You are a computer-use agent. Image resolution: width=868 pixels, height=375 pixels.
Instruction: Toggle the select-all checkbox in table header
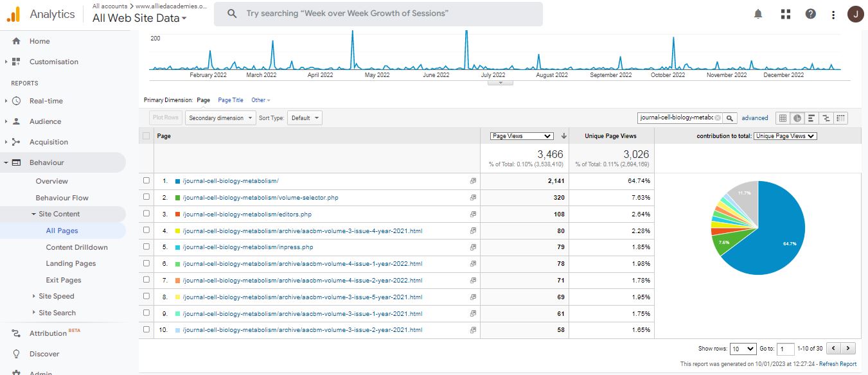(x=146, y=136)
